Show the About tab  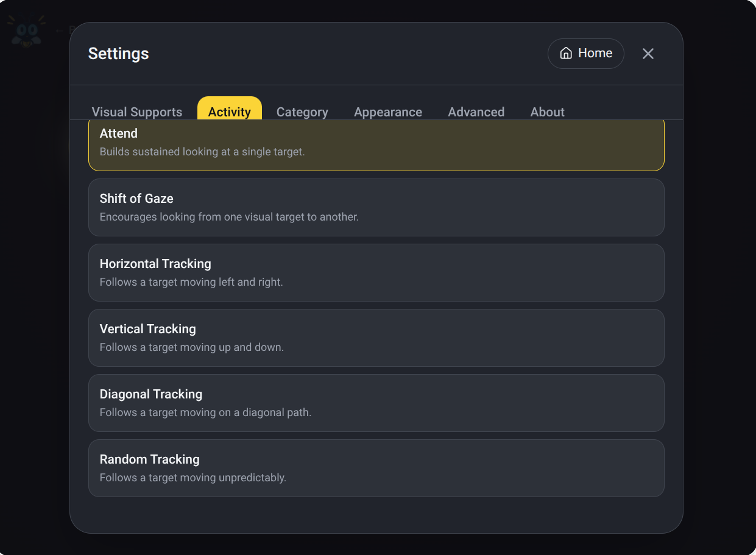point(548,111)
